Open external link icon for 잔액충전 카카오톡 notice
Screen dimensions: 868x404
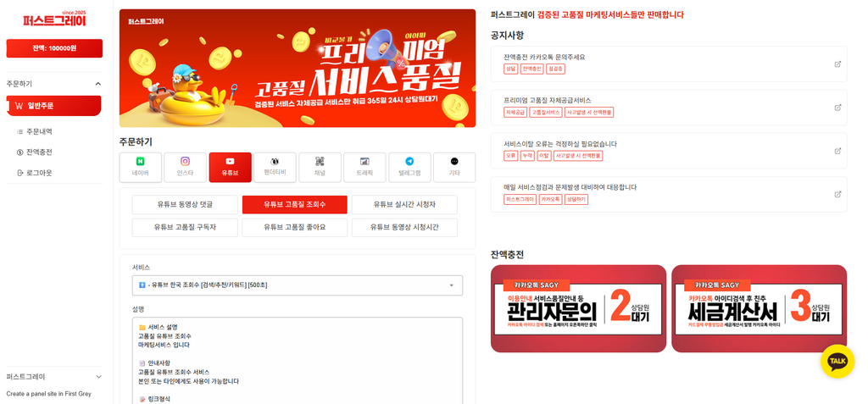click(837, 64)
